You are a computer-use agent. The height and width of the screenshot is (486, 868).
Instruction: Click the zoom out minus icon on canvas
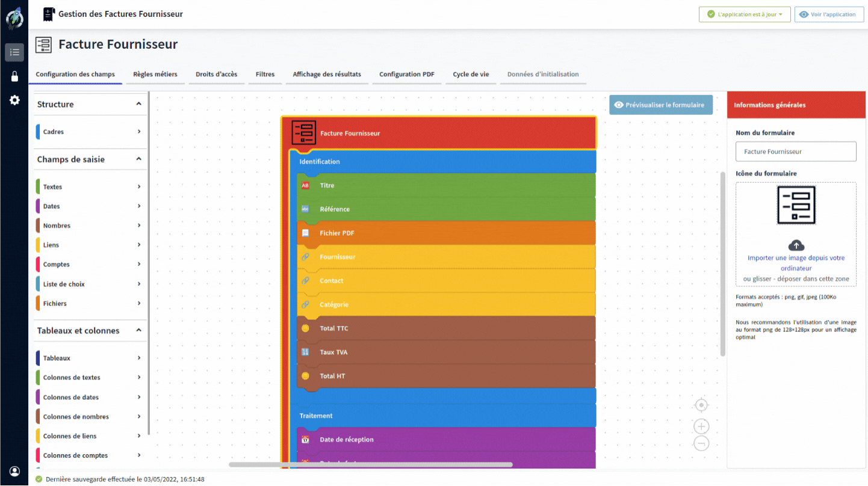click(x=701, y=444)
